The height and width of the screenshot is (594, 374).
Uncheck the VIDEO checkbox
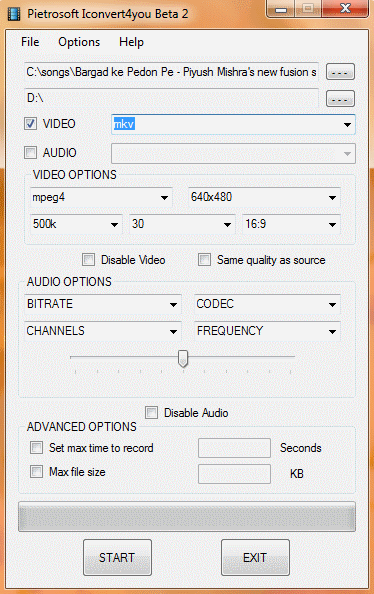(30, 123)
